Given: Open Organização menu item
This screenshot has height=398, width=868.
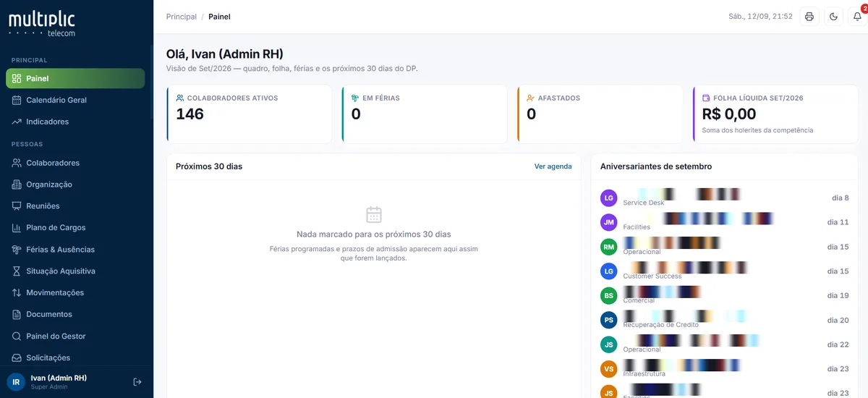Looking at the screenshot, I should (x=75, y=185).
